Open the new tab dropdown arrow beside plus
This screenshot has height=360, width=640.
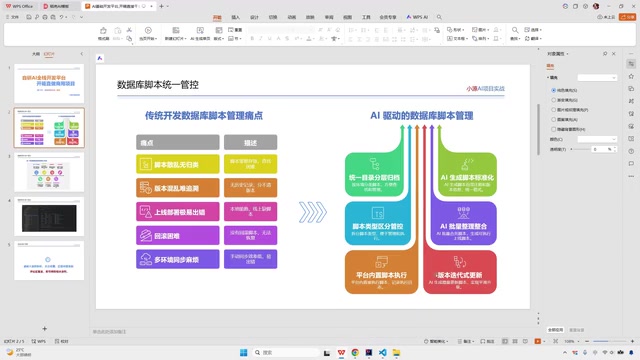pos(168,6)
